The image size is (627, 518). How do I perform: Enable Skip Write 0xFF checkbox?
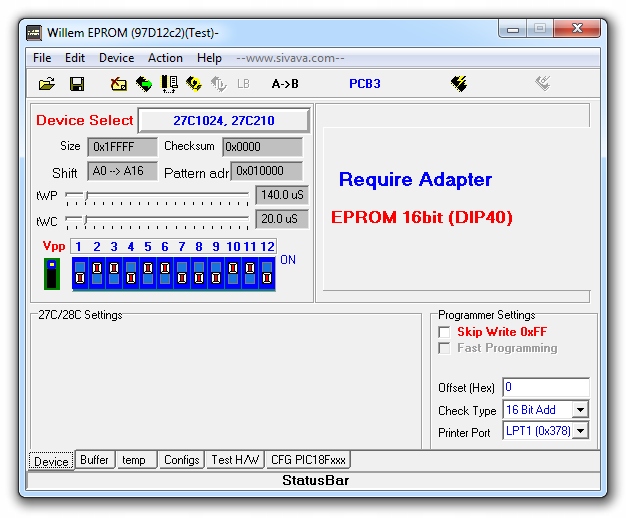[444, 332]
